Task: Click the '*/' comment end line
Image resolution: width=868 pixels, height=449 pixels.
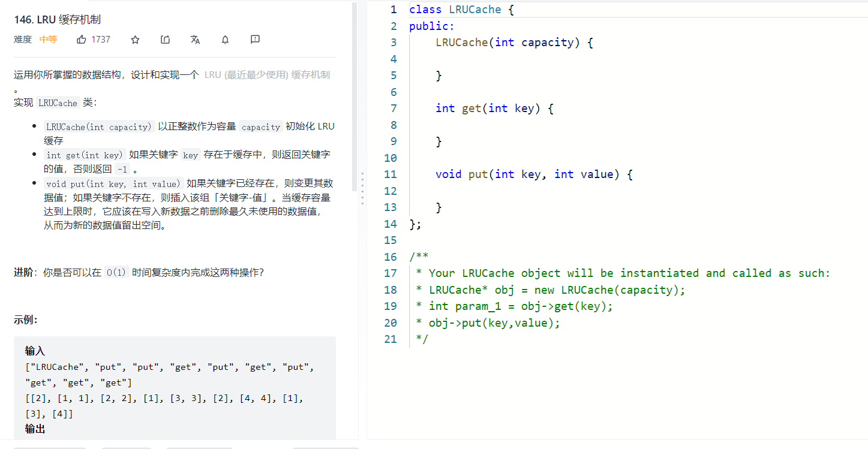Action: (422, 339)
